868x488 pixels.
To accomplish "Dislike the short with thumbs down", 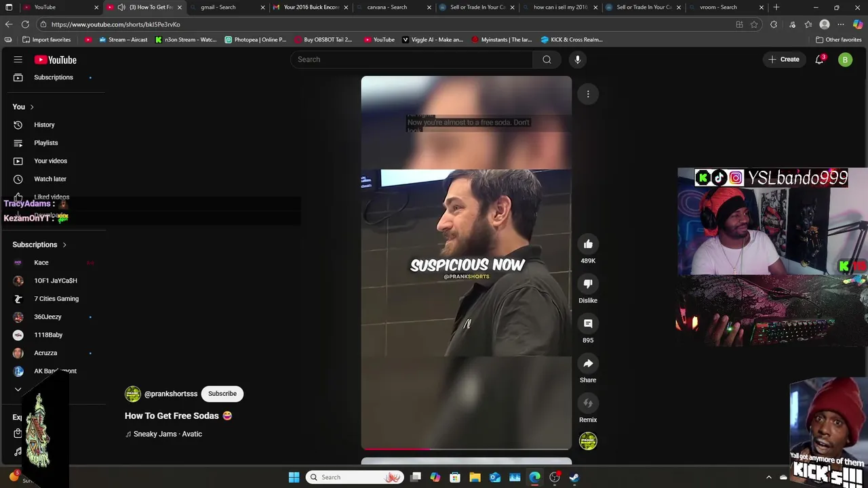I will click(x=588, y=284).
